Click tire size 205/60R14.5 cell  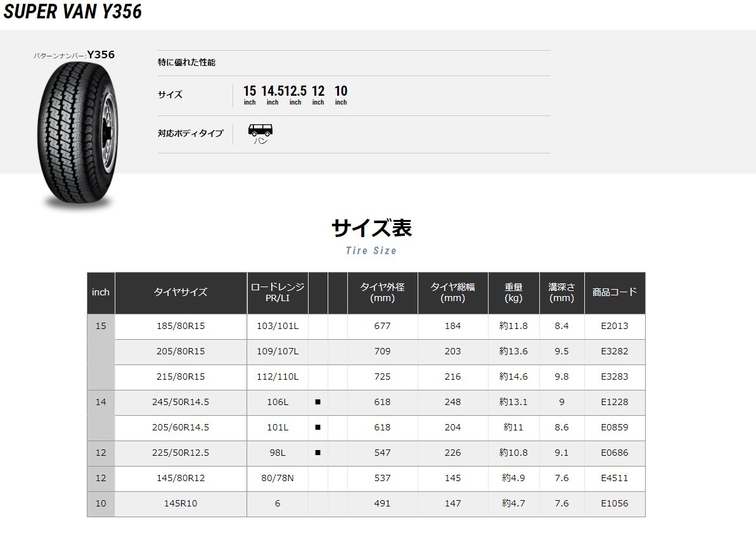pos(181,427)
